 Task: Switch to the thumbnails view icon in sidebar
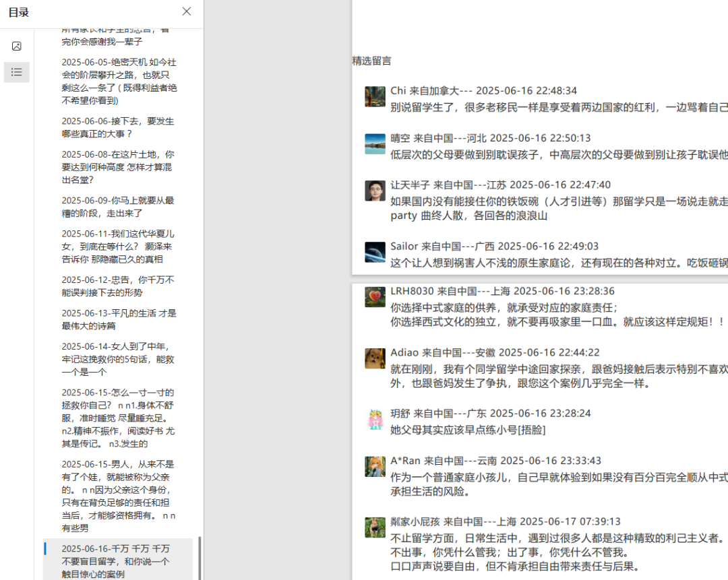pyautogui.click(x=17, y=46)
